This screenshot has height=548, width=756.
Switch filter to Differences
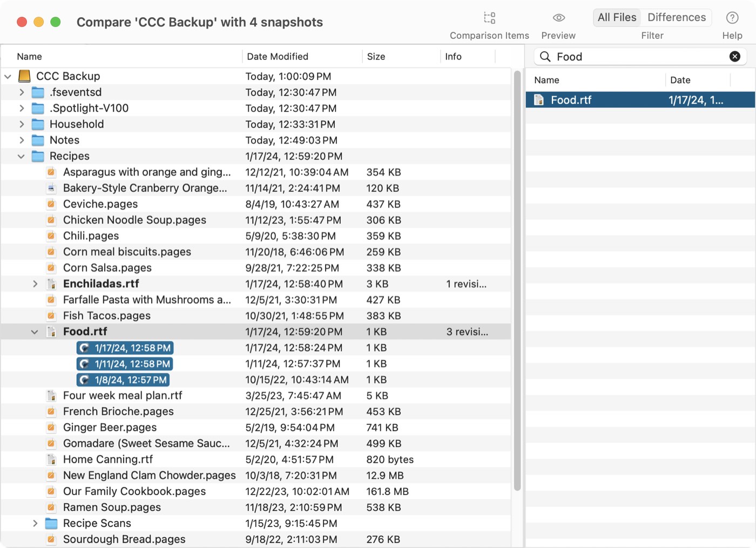point(677,17)
